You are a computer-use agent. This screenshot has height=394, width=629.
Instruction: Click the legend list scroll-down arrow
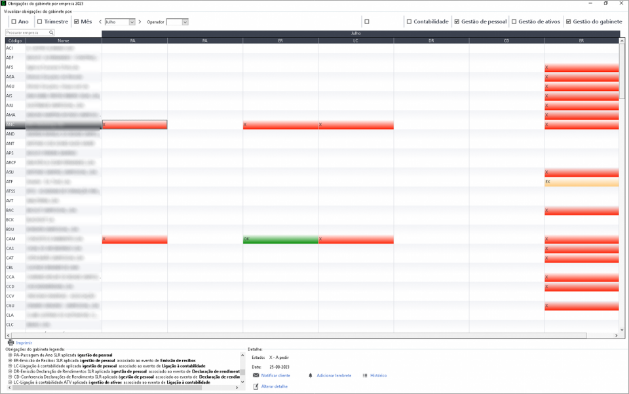(242, 382)
